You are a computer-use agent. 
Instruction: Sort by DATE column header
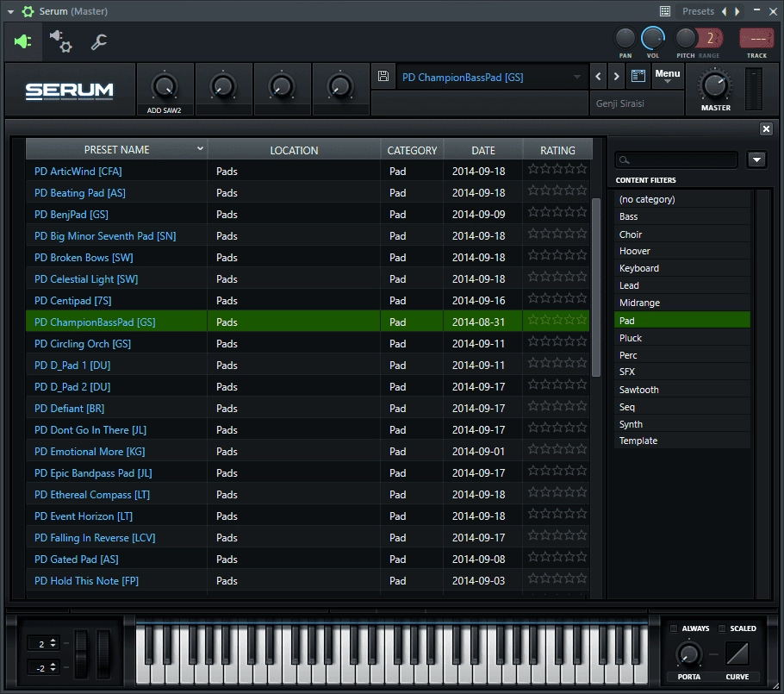(x=483, y=150)
